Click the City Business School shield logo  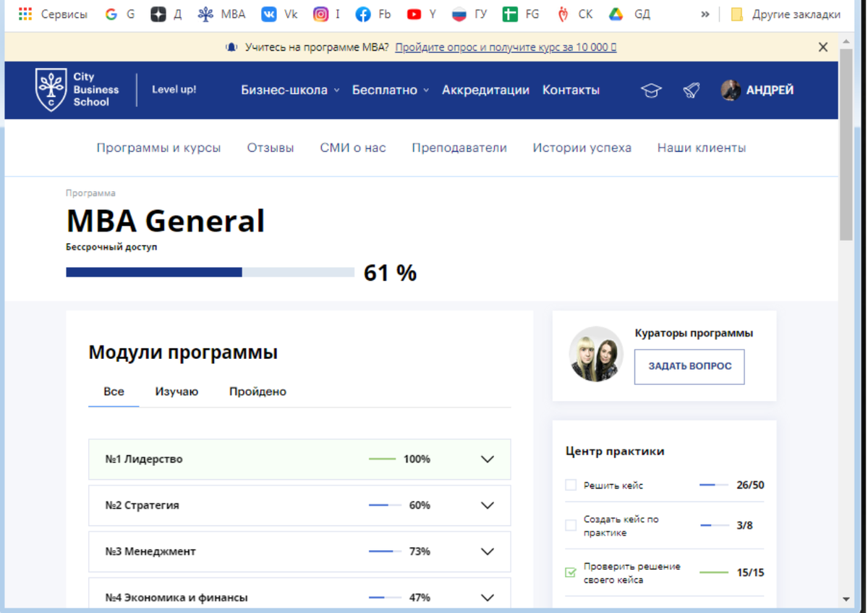coord(51,89)
